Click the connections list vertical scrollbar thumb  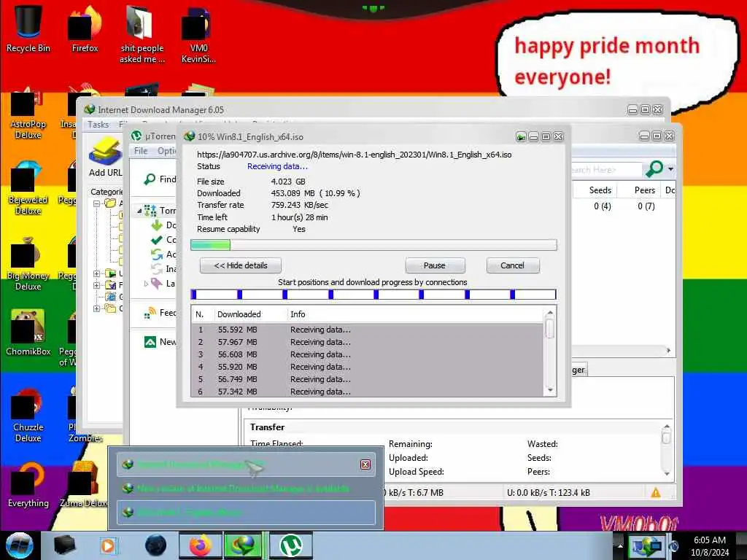pyautogui.click(x=550, y=329)
